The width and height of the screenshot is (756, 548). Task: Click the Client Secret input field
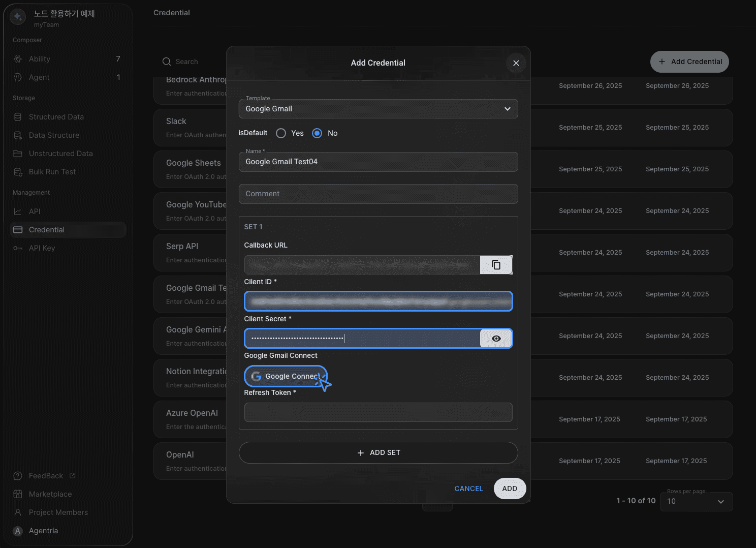pos(362,339)
